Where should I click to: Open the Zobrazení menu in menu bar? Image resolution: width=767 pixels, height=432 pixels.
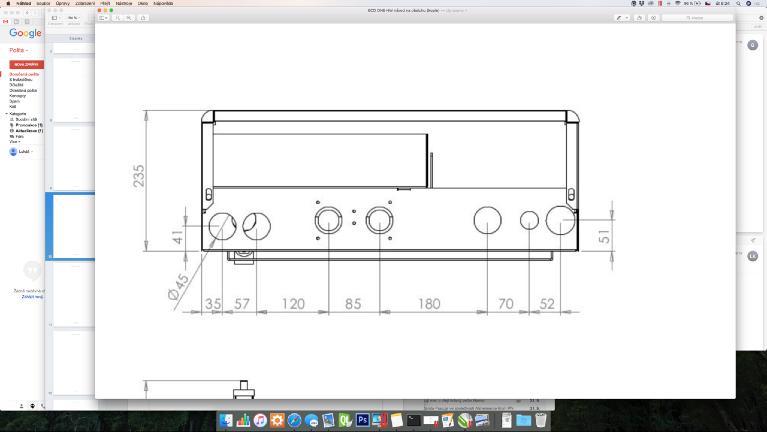(85, 3)
